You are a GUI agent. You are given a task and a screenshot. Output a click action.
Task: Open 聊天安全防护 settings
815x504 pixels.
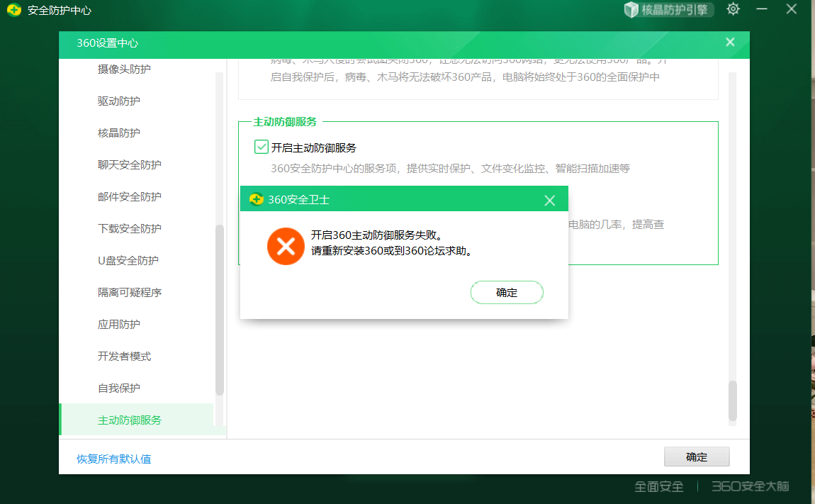(x=130, y=165)
